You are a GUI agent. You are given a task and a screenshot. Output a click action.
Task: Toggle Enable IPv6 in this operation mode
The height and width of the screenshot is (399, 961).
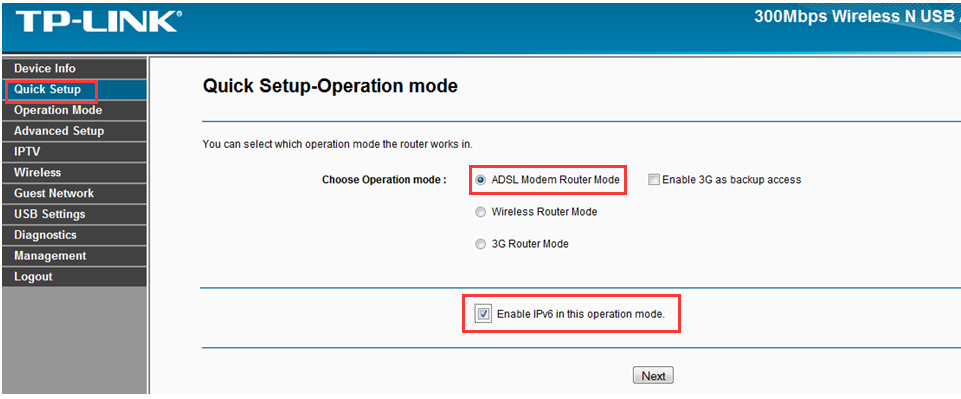[484, 314]
